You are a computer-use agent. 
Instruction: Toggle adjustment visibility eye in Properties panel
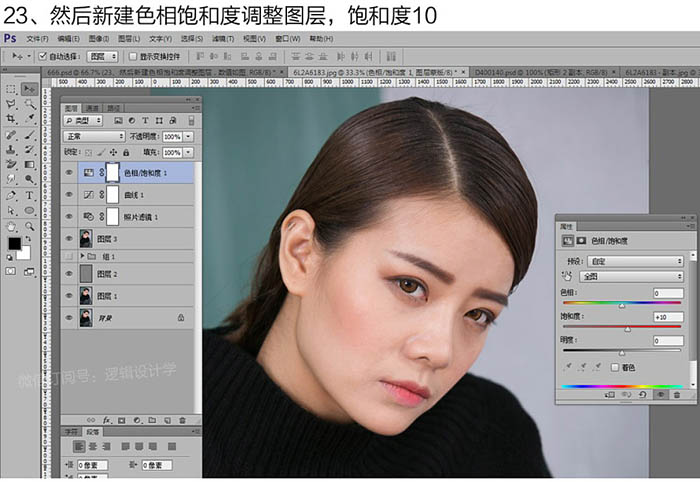pos(660,395)
